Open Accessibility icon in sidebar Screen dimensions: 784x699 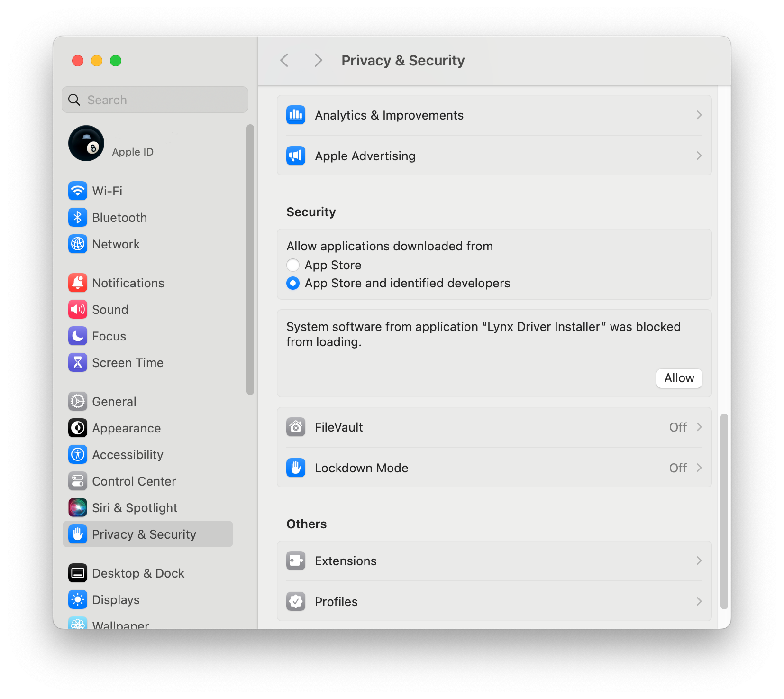point(78,455)
